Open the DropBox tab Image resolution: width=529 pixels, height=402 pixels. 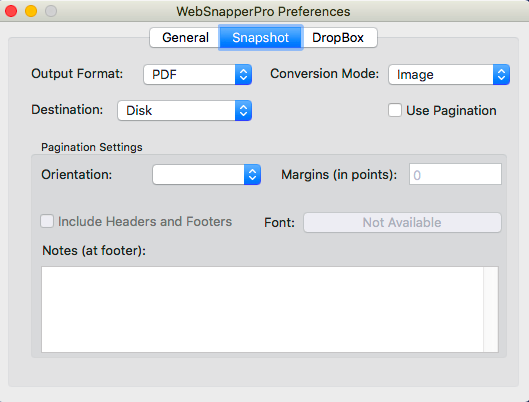coord(338,37)
